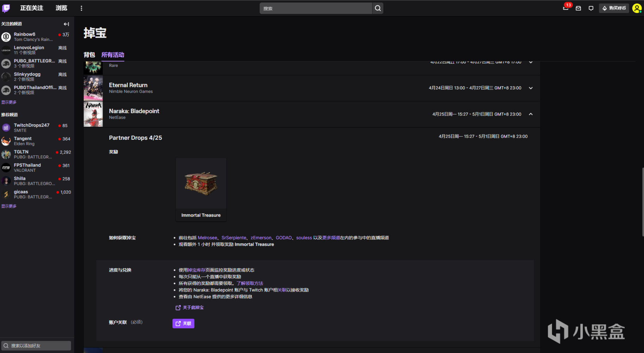Open the 关于此掉宝 about this drop link
This screenshot has width=644, height=353.
(190, 308)
